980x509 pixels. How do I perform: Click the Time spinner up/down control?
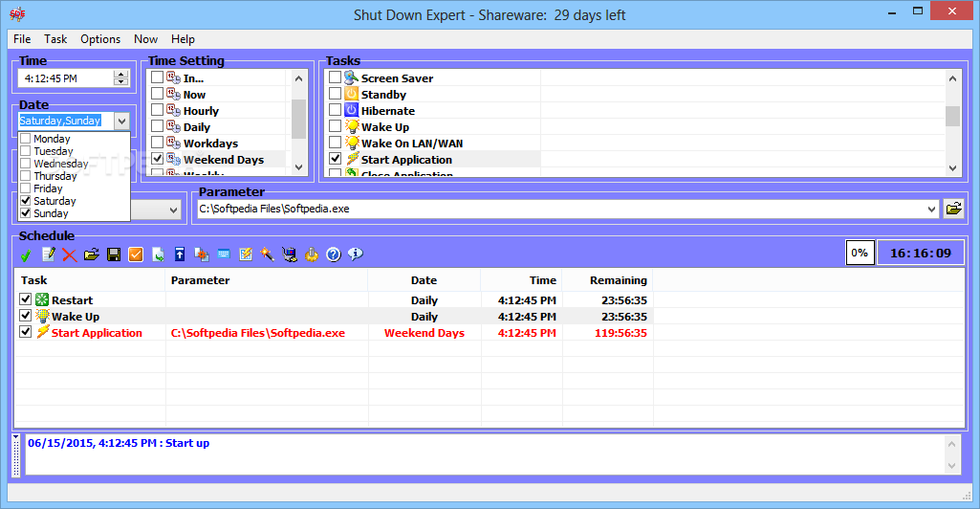tap(121, 78)
